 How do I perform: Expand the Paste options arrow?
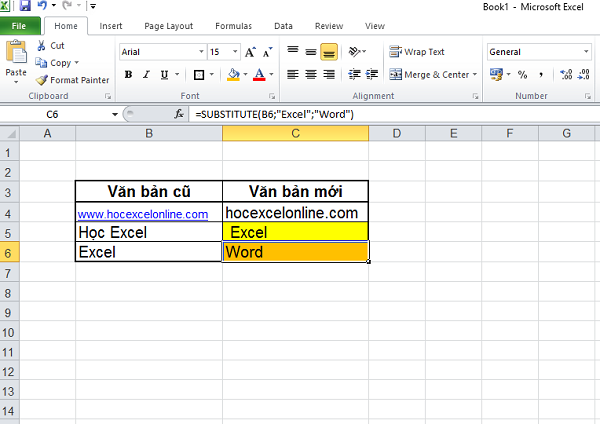(16, 82)
